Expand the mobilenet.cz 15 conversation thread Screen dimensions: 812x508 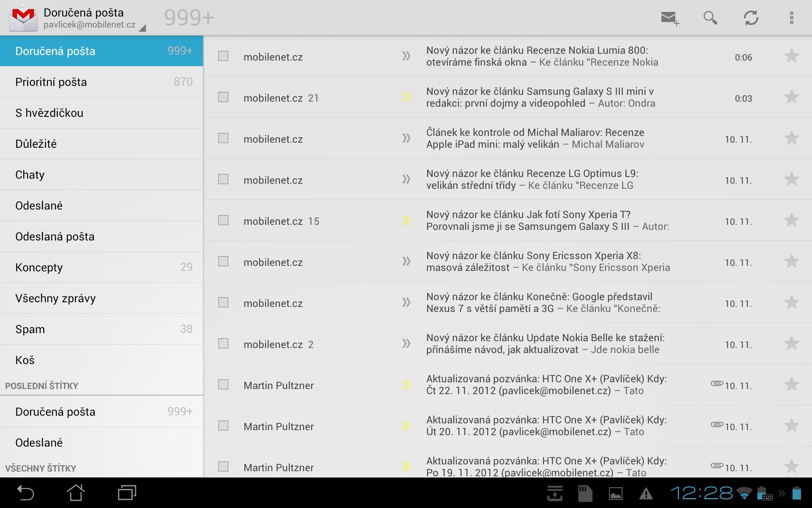point(407,220)
